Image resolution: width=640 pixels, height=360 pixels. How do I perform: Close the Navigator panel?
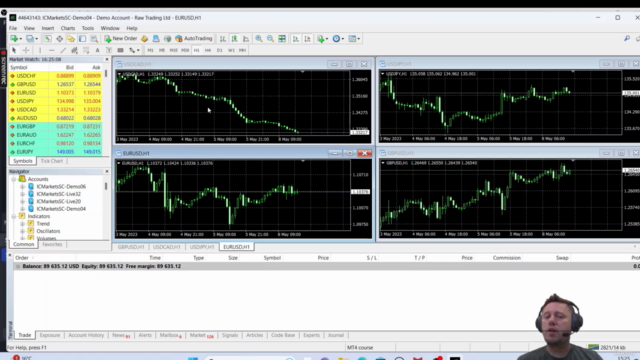107,171
